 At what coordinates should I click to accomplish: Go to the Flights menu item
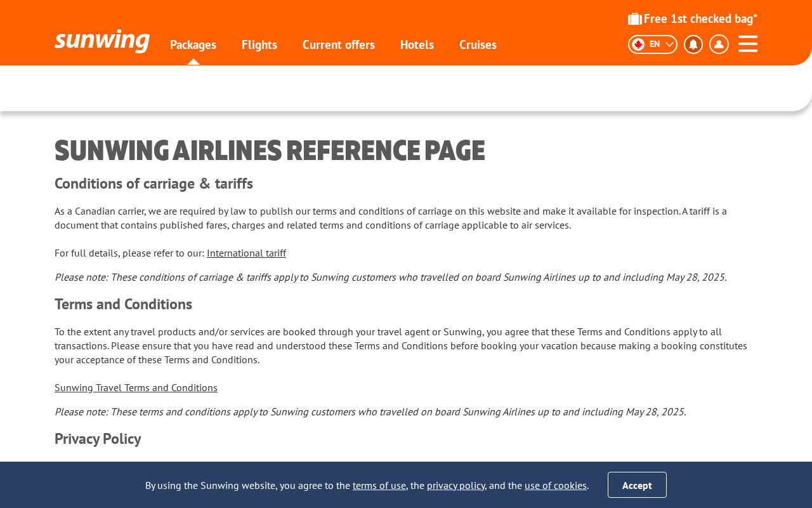pyautogui.click(x=259, y=44)
